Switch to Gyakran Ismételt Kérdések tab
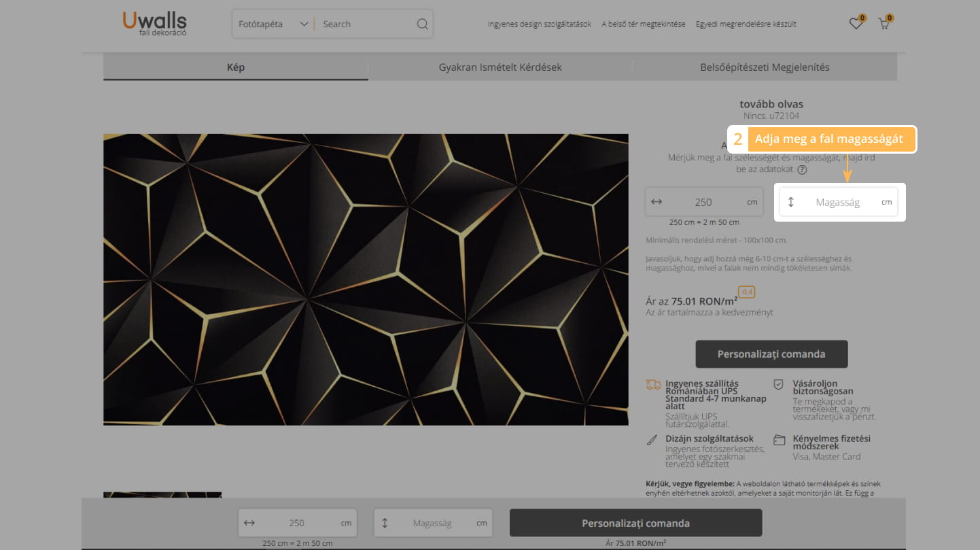The height and width of the screenshot is (550, 980). (x=500, y=67)
